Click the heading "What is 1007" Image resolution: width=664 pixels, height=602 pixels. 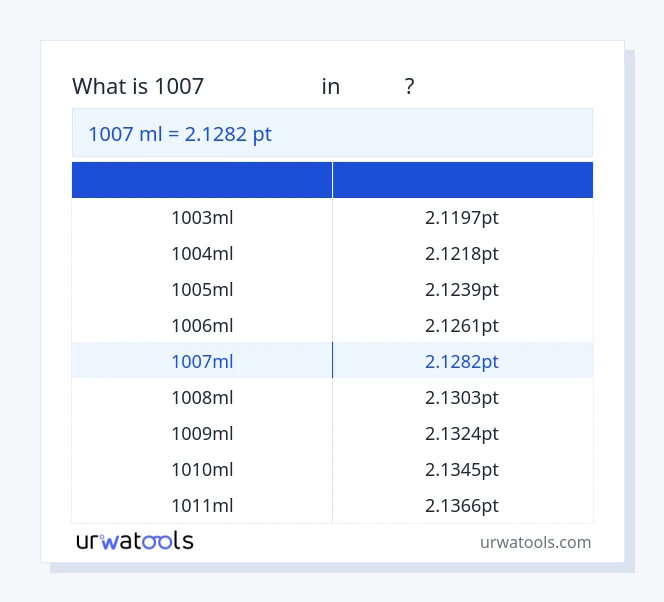click(138, 87)
